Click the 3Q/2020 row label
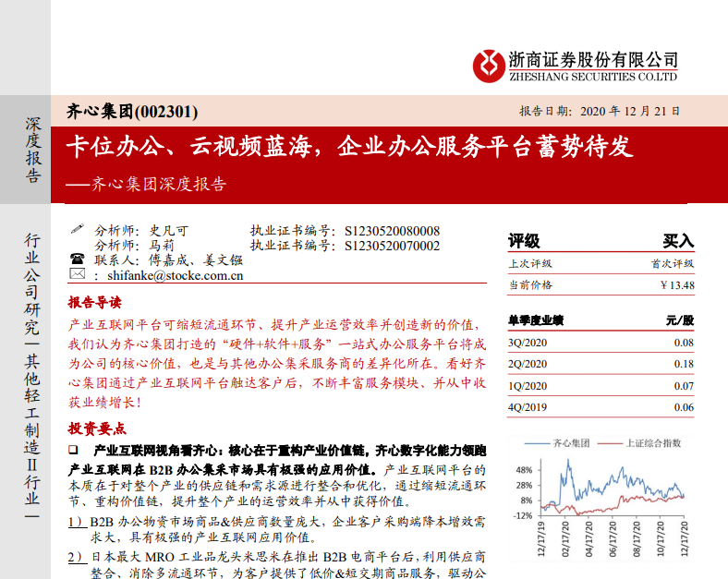Screen dimensions: 728x579 (x=528, y=343)
